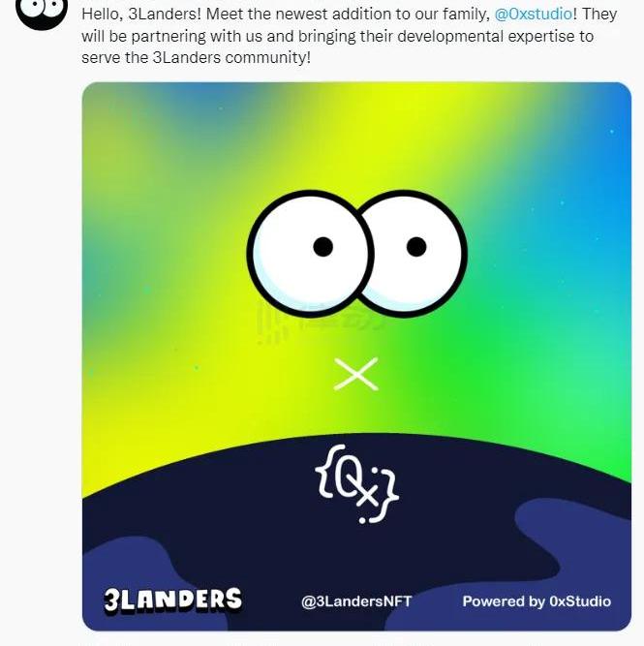Click the @3LandersNFT handle on the image
The height and width of the screenshot is (646, 644).
point(356,601)
